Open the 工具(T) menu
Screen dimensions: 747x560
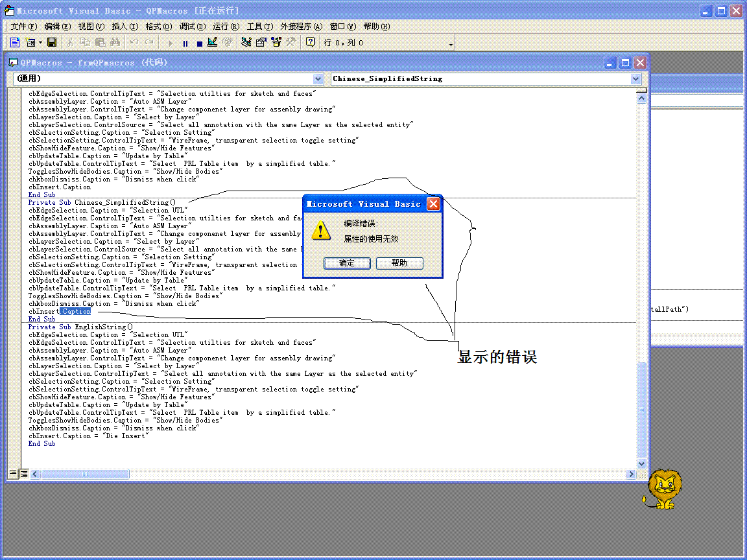[x=260, y=27]
